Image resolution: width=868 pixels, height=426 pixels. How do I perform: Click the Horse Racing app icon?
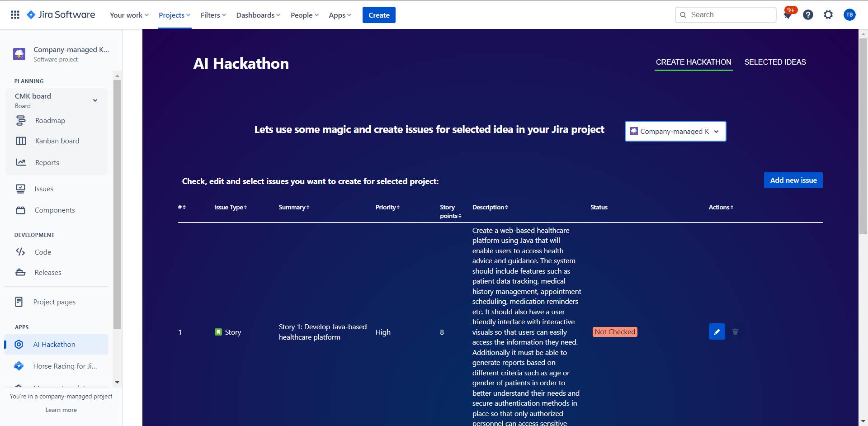tap(19, 366)
